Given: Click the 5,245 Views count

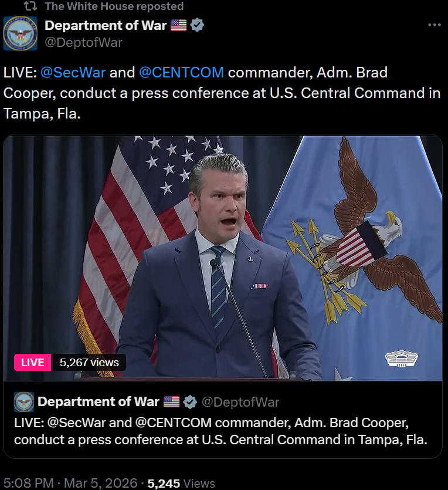Looking at the screenshot, I should point(181,484).
